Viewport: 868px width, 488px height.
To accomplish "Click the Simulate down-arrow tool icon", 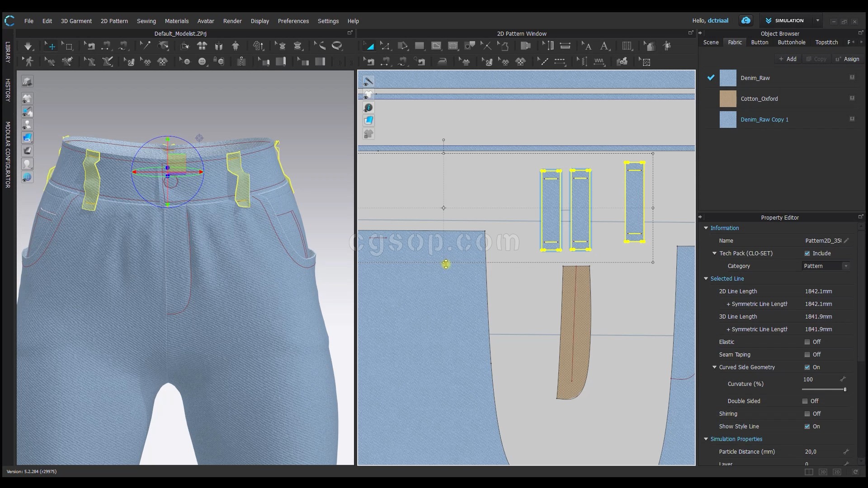I will (x=28, y=46).
